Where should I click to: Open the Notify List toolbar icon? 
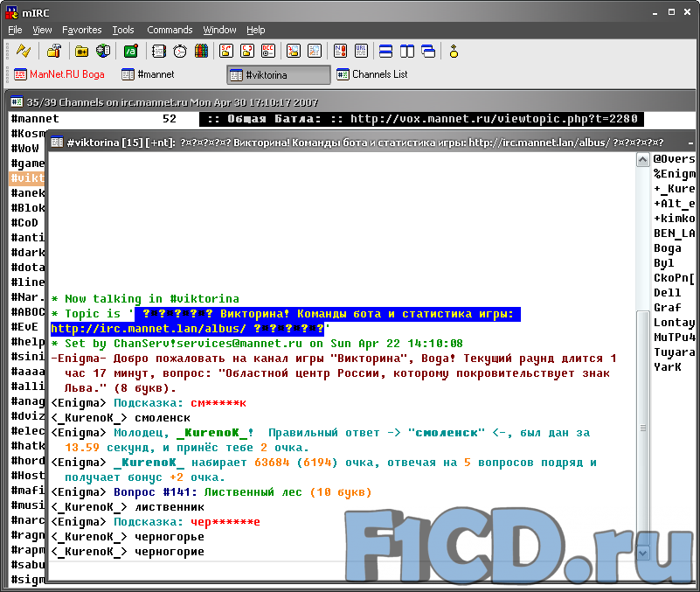(340, 51)
